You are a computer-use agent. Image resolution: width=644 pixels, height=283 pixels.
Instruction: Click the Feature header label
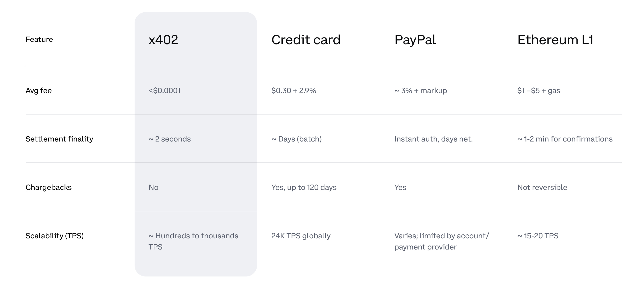[x=39, y=40]
